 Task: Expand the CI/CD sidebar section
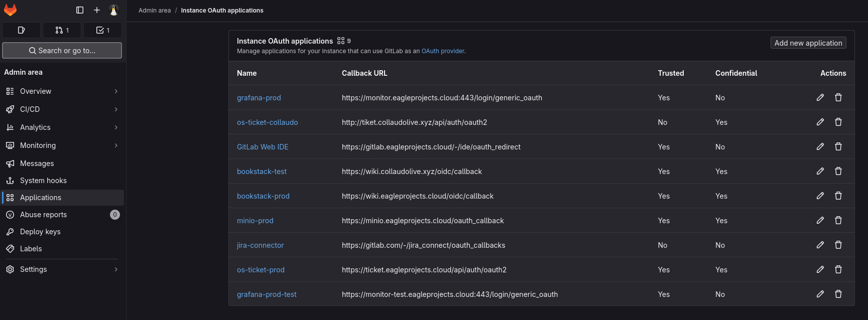pyautogui.click(x=62, y=109)
